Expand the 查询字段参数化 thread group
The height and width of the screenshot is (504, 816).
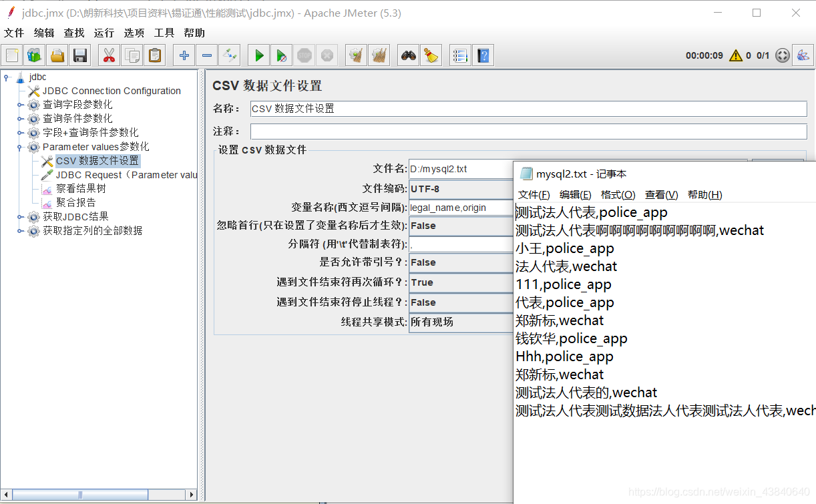click(x=20, y=105)
